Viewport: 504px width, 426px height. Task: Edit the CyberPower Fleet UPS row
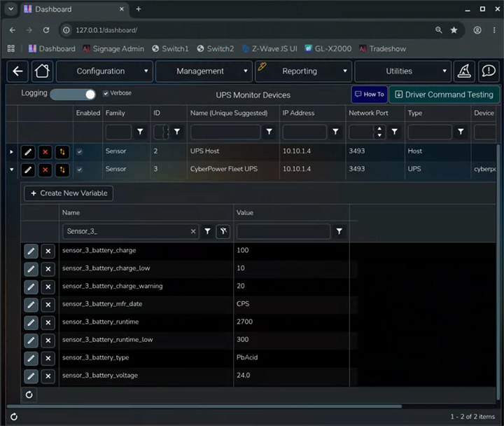(28, 170)
